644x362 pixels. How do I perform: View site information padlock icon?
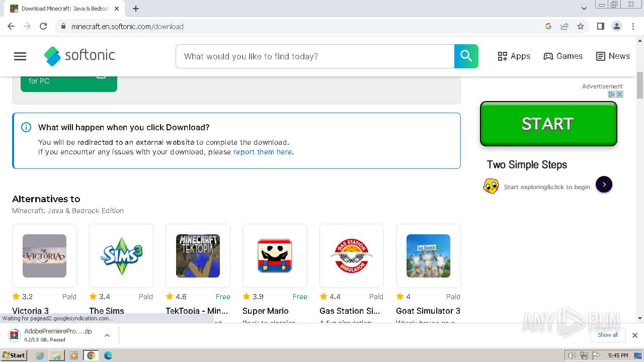point(63,26)
